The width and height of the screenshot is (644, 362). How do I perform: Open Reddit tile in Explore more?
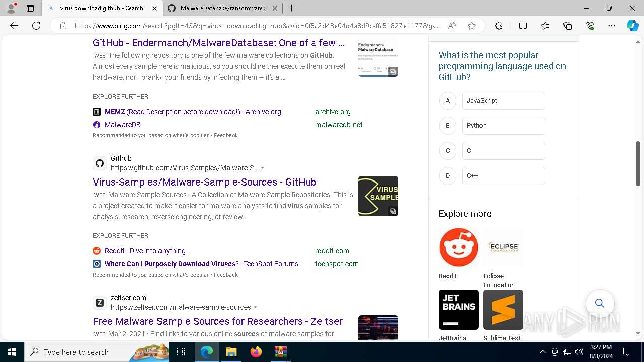coord(459,253)
